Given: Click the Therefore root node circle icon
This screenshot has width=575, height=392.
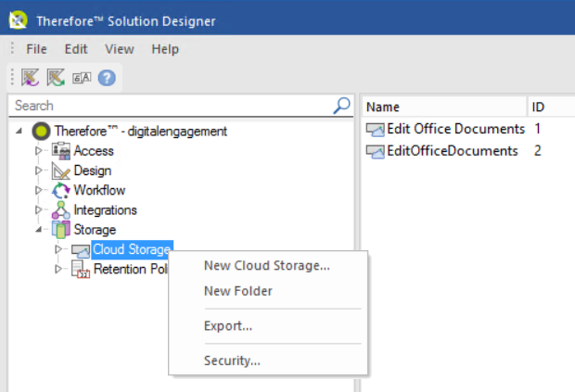Looking at the screenshot, I should (x=41, y=131).
